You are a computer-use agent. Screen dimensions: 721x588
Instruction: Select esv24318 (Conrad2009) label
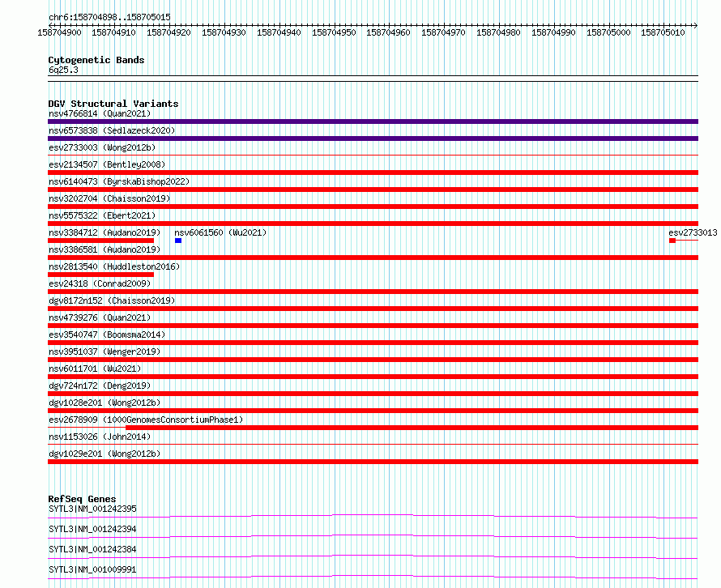tap(100, 283)
